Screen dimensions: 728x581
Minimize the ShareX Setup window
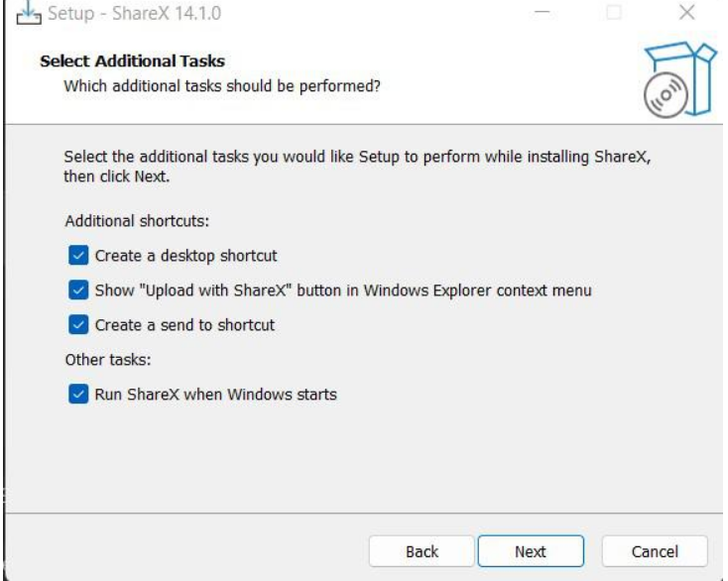(543, 15)
